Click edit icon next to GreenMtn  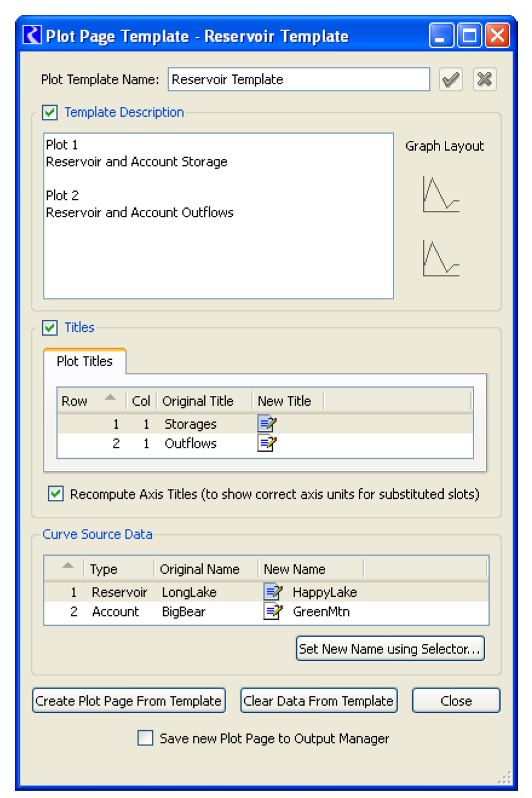tap(273, 612)
